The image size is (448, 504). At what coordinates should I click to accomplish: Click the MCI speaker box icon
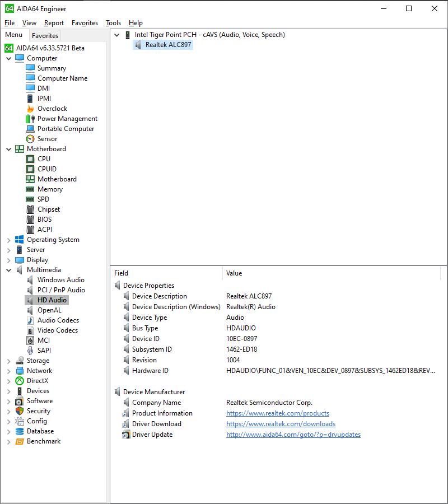30,340
